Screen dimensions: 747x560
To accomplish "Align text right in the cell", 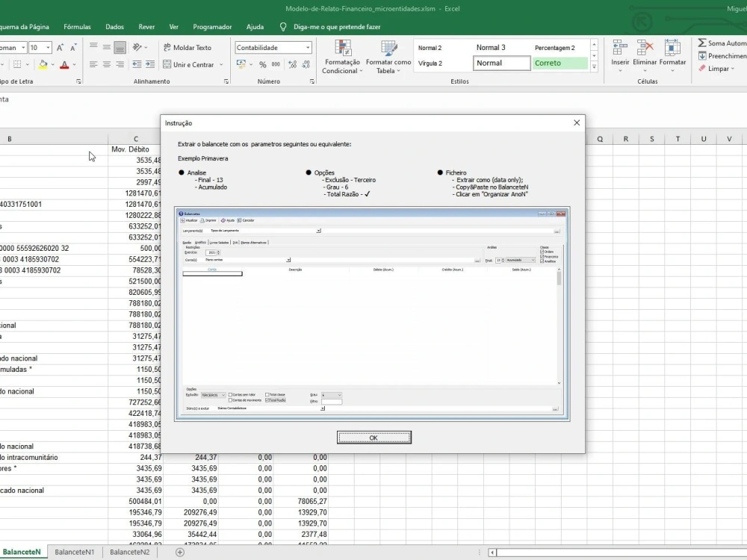I will 120,64.
